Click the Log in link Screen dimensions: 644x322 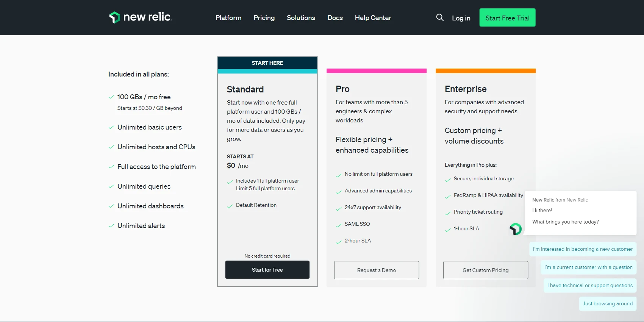click(461, 18)
